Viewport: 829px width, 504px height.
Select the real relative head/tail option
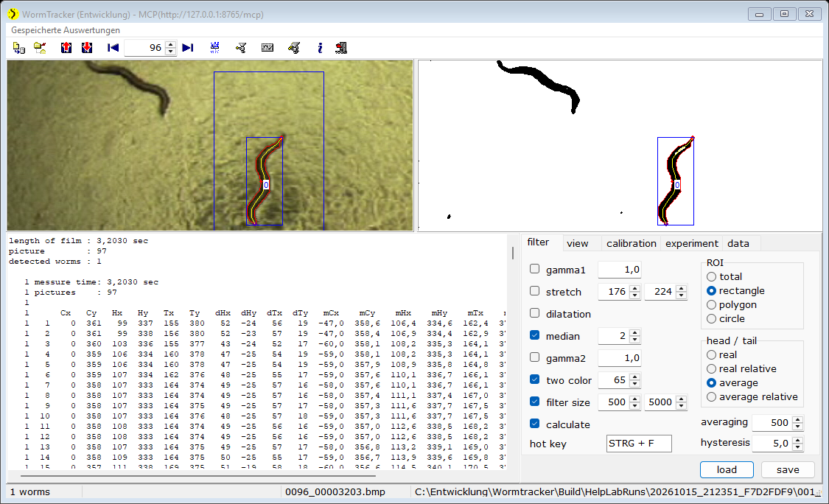pos(712,369)
